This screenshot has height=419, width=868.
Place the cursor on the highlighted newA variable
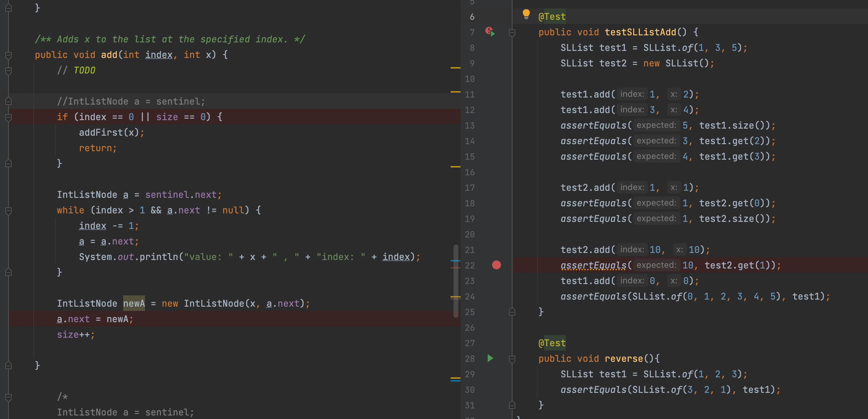(x=134, y=303)
